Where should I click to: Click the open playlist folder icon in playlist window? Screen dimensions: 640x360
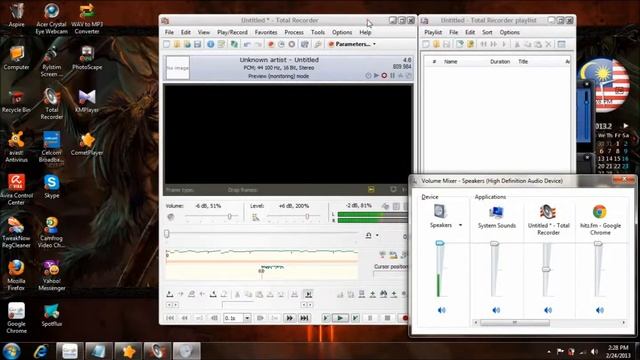[436, 44]
